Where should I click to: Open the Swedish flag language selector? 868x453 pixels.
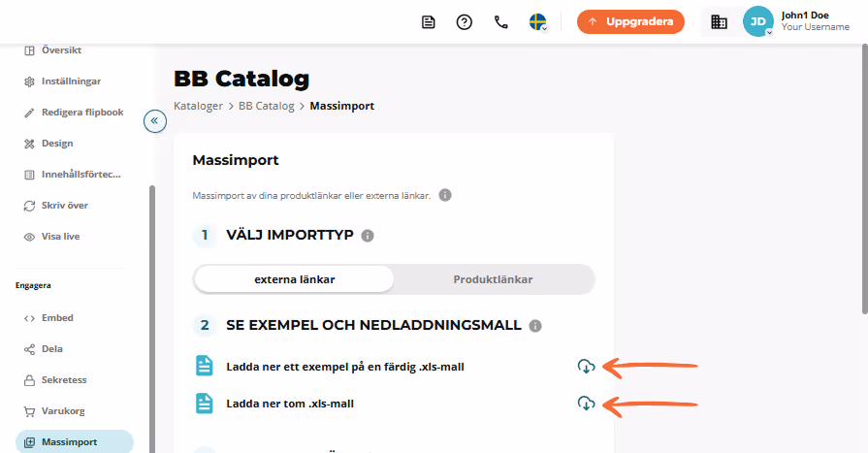click(x=538, y=22)
